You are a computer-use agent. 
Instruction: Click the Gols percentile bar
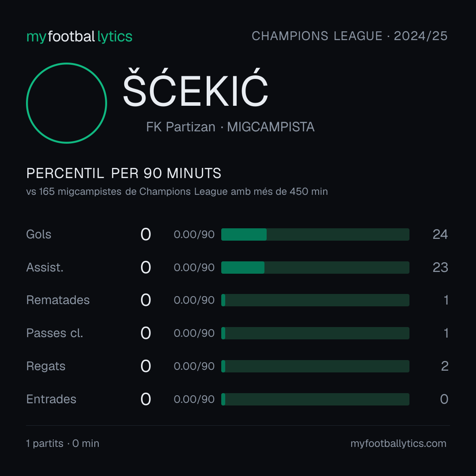pos(315,234)
